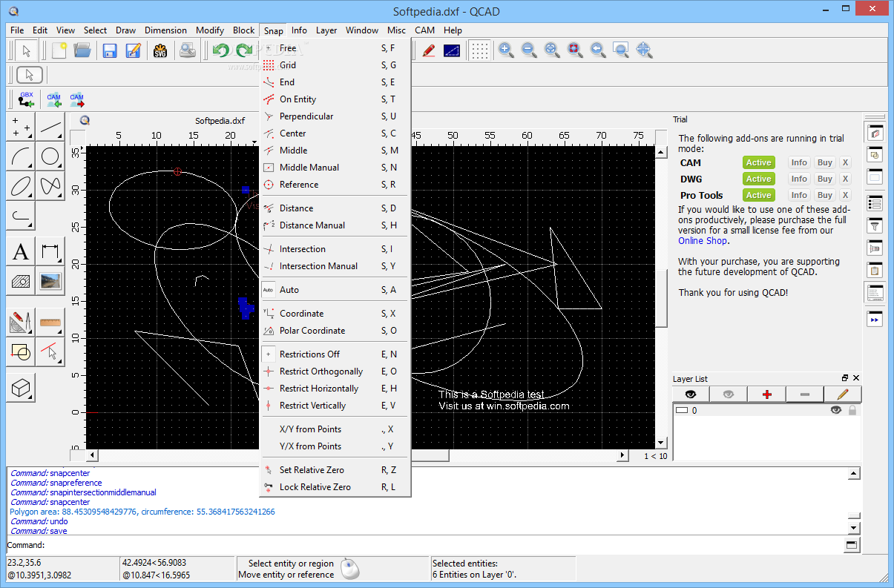This screenshot has width=894, height=588.
Task: Open the block tools menu icon
Action: [x=21, y=352]
